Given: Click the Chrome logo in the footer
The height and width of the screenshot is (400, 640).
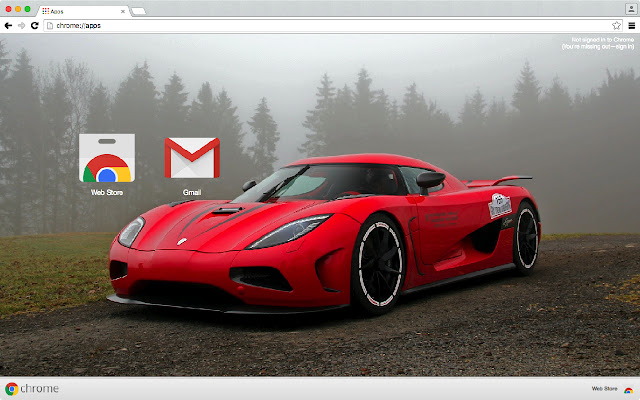Looking at the screenshot, I should (32, 389).
